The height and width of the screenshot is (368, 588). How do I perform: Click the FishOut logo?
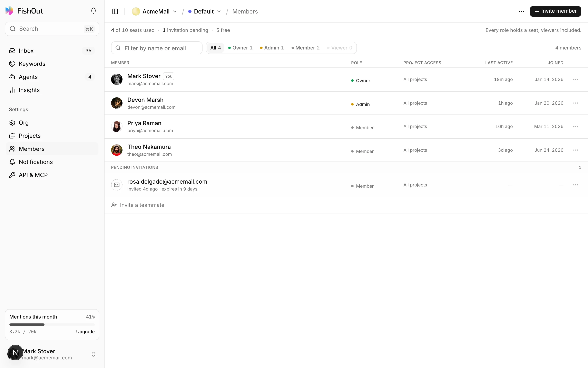click(x=24, y=11)
